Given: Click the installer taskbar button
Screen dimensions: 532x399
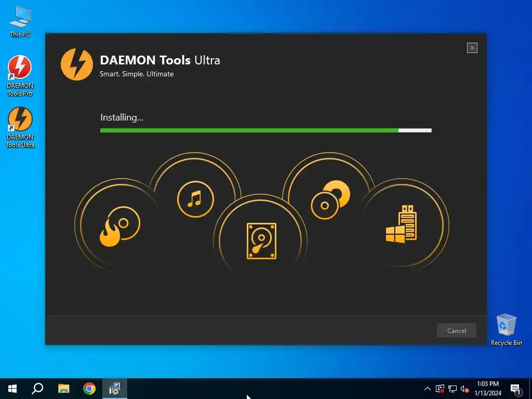Looking at the screenshot, I should 115,389.
